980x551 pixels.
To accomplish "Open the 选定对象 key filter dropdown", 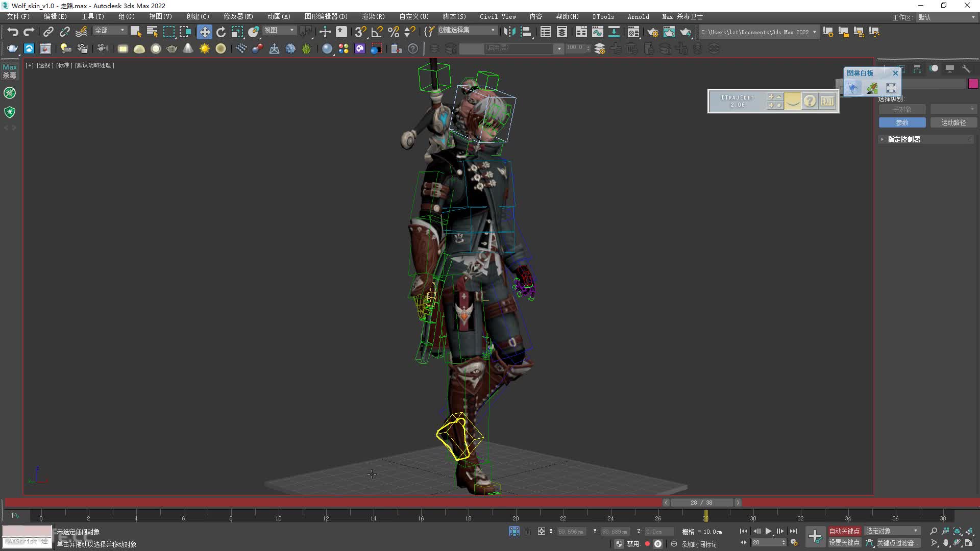I will click(x=892, y=531).
